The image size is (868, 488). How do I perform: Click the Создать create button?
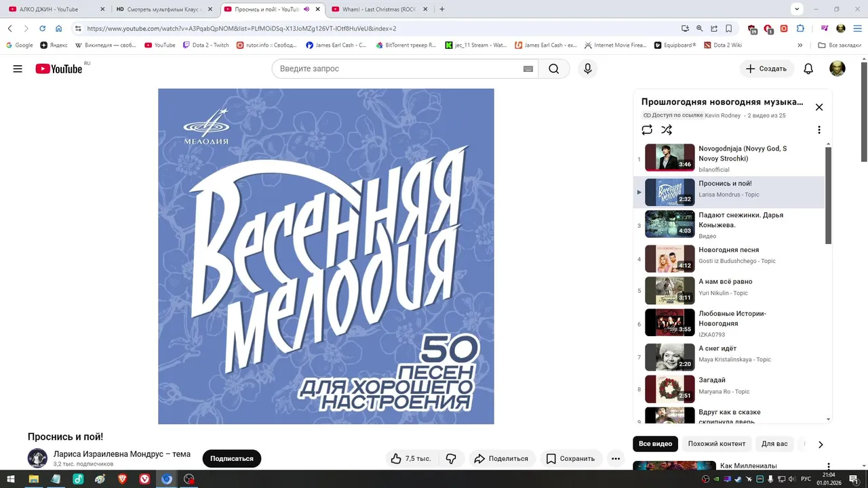[766, 68]
